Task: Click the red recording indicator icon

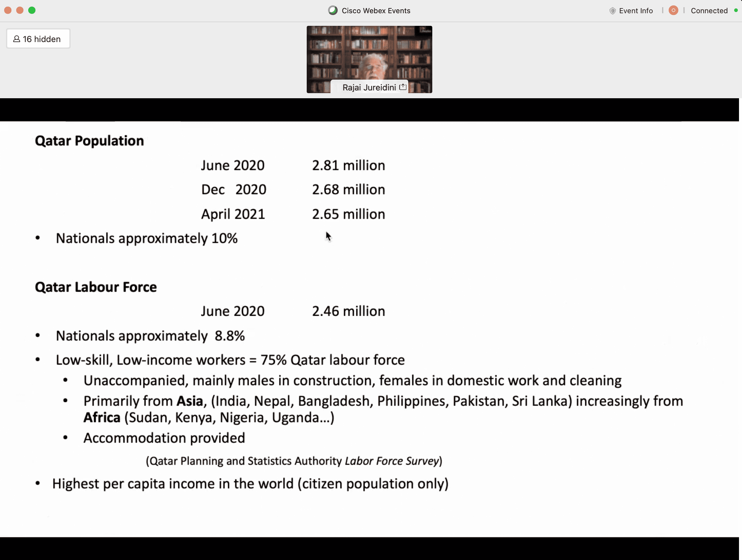Action: point(673,11)
